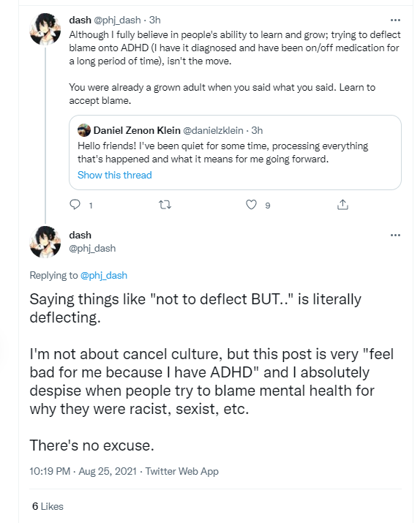Click the share icon under the first tweet
The image size is (420, 523).
342,205
